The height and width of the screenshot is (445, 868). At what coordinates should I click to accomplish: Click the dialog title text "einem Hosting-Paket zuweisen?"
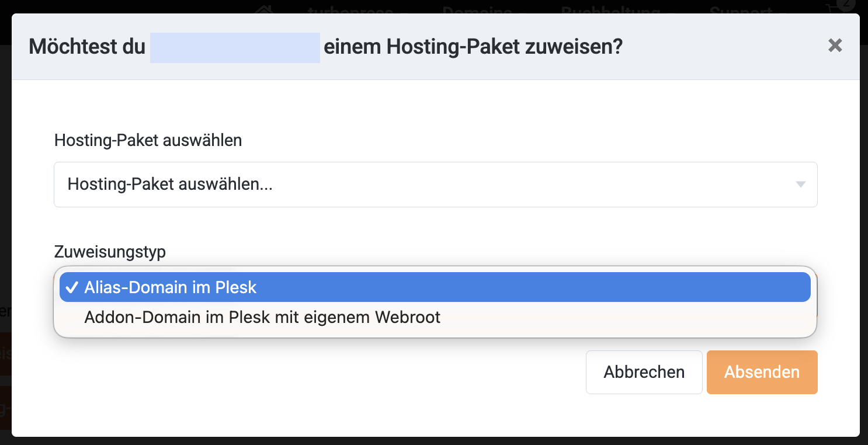click(x=473, y=47)
